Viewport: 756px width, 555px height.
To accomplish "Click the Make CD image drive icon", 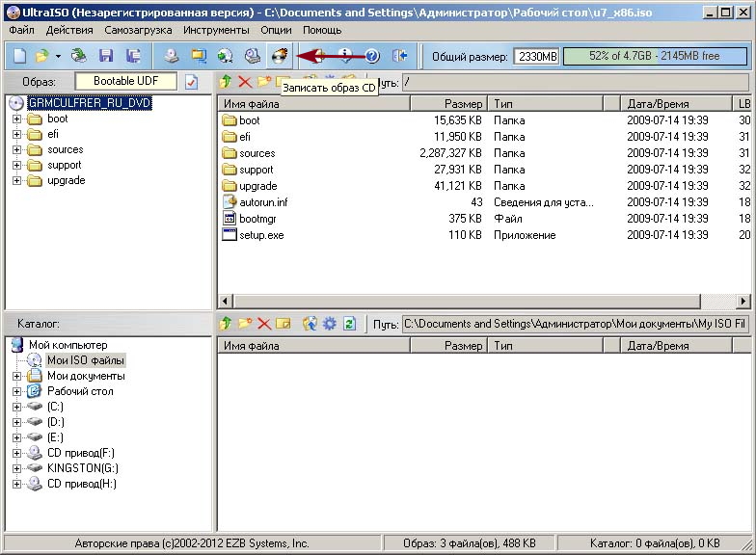I will pos(172,56).
